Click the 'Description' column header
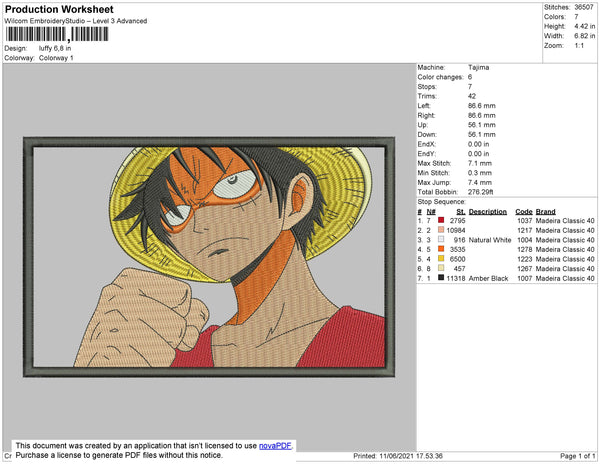 coord(488,212)
